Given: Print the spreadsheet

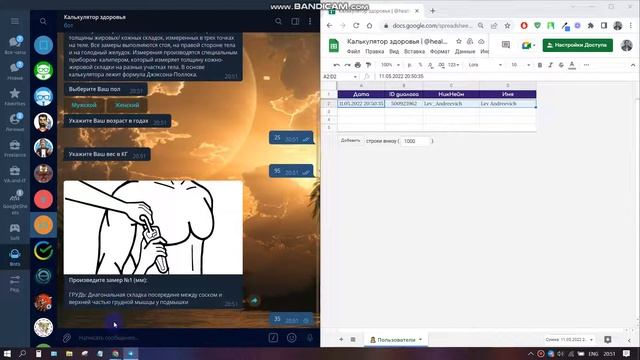Looking at the screenshot, I should [x=358, y=65].
